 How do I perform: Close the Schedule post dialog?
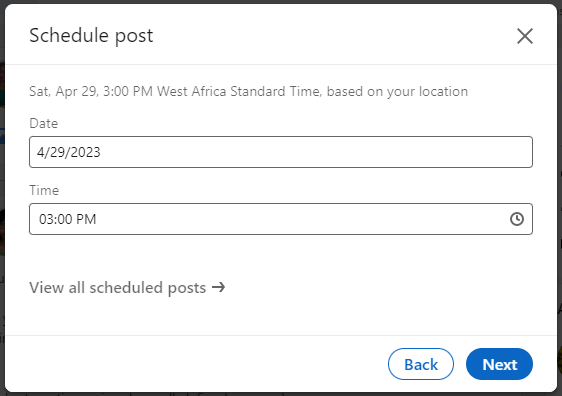tap(525, 36)
